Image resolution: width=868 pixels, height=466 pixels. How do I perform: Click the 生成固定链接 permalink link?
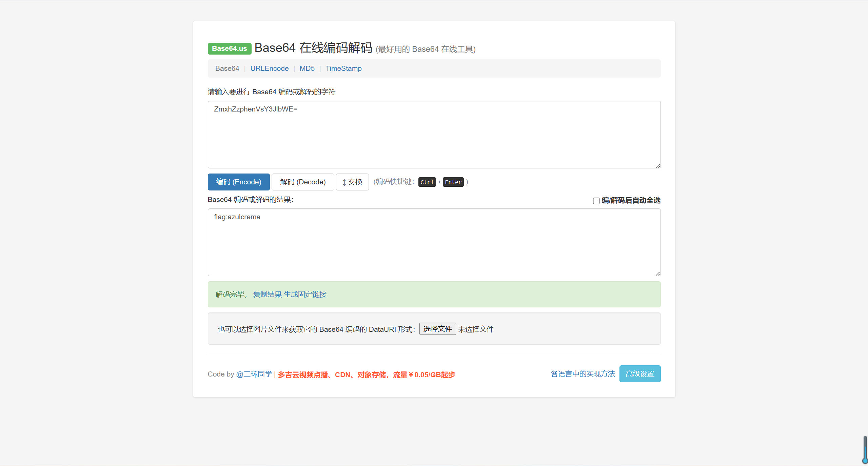coord(305,294)
